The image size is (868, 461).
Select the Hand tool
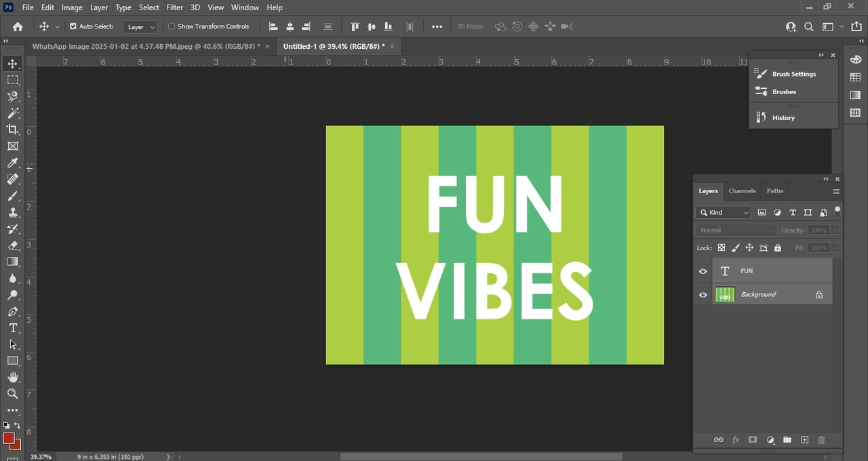pyautogui.click(x=13, y=377)
